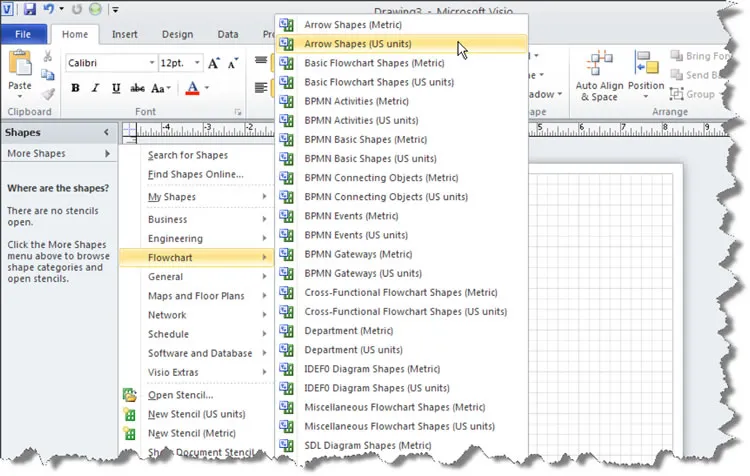This screenshot has width=750, height=476.
Task: Open the Calibri font name dropdown
Action: pos(152,63)
